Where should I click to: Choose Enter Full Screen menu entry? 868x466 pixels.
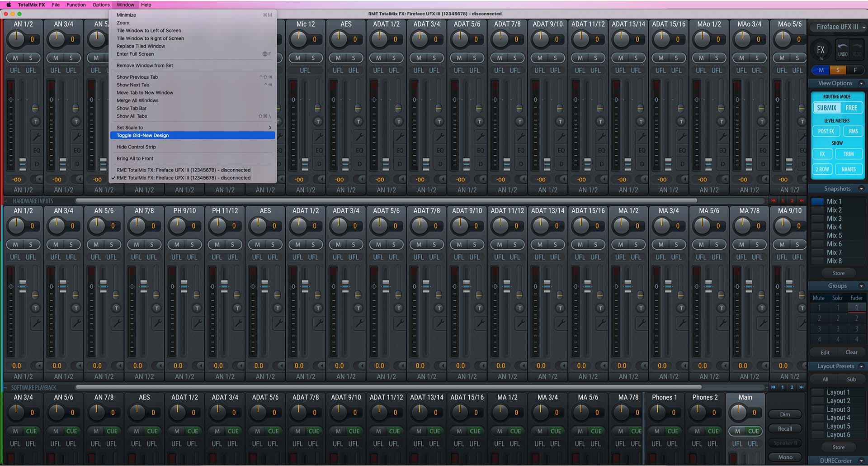click(x=193, y=54)
